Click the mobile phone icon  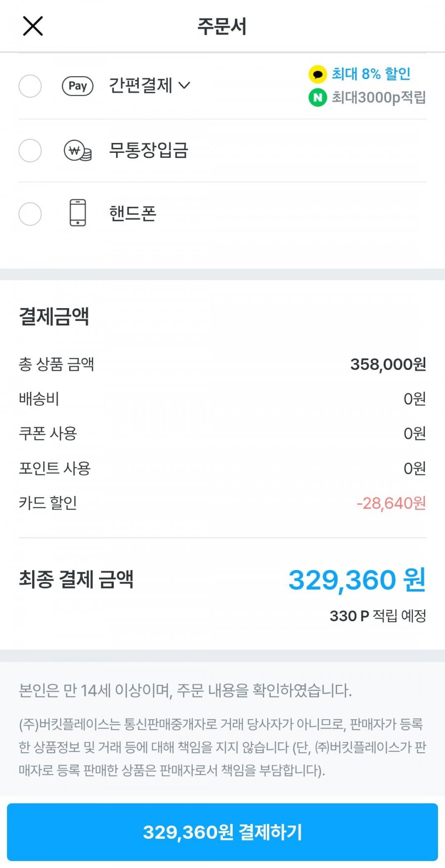pyautogui.click(x=78, y=213)
